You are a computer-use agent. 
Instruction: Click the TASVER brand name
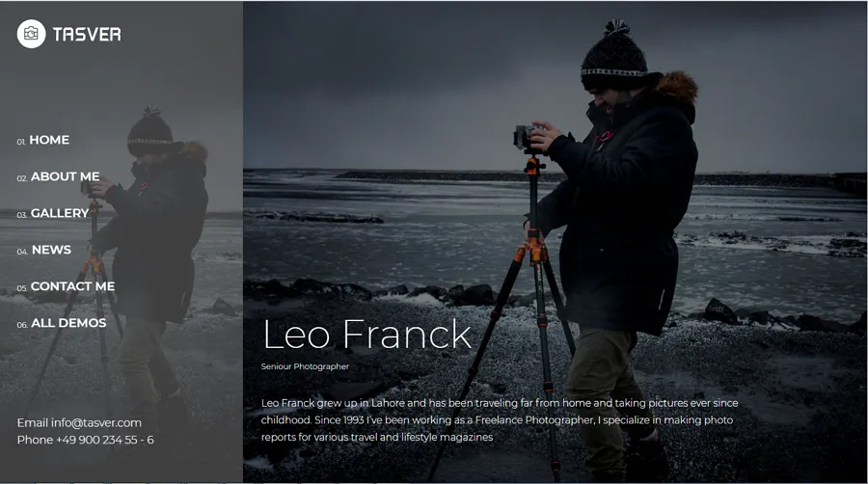pos(87,35)
